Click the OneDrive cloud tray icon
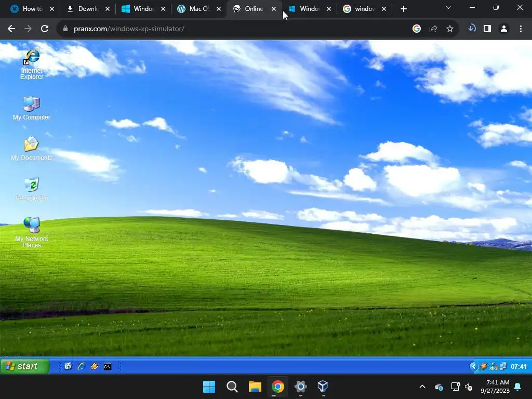The image size is (532, 399). click(x=439, y=387)
